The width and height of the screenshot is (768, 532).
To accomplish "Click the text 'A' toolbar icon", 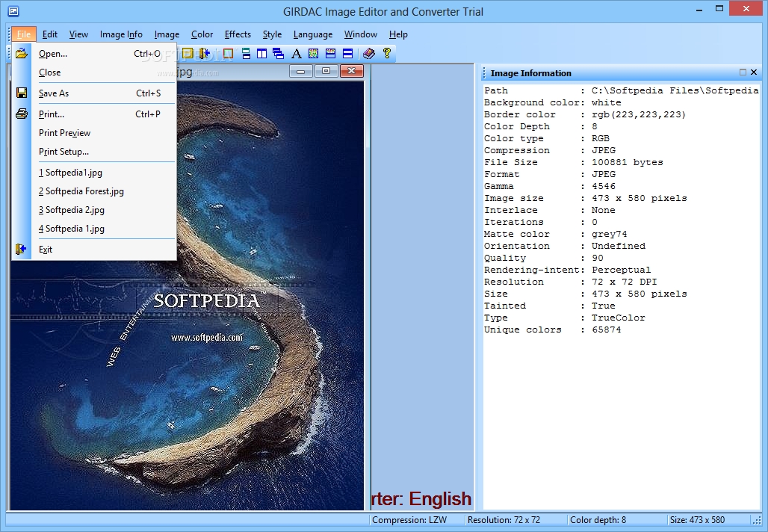I will (297, 53).
